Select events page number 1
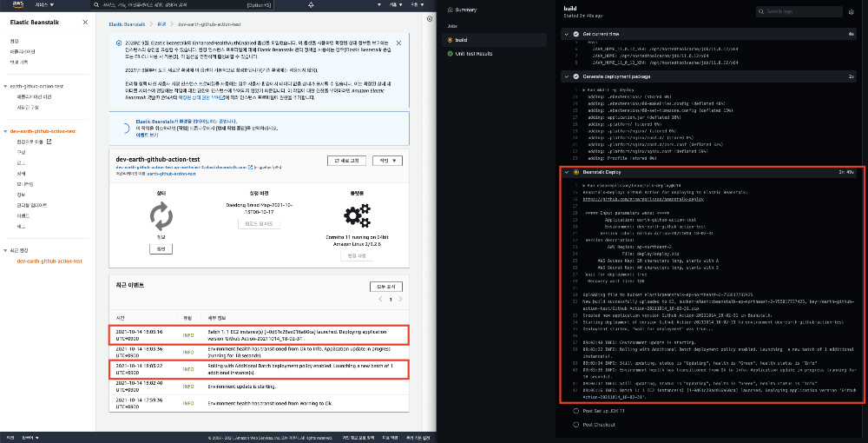 (x=391, y=299)
